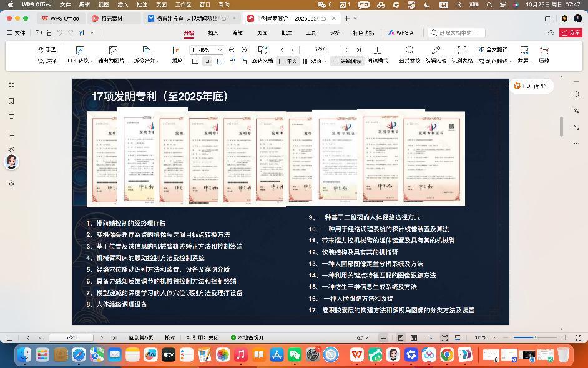
Task: Toggle 单页 single page view
Action: point(288,61)
